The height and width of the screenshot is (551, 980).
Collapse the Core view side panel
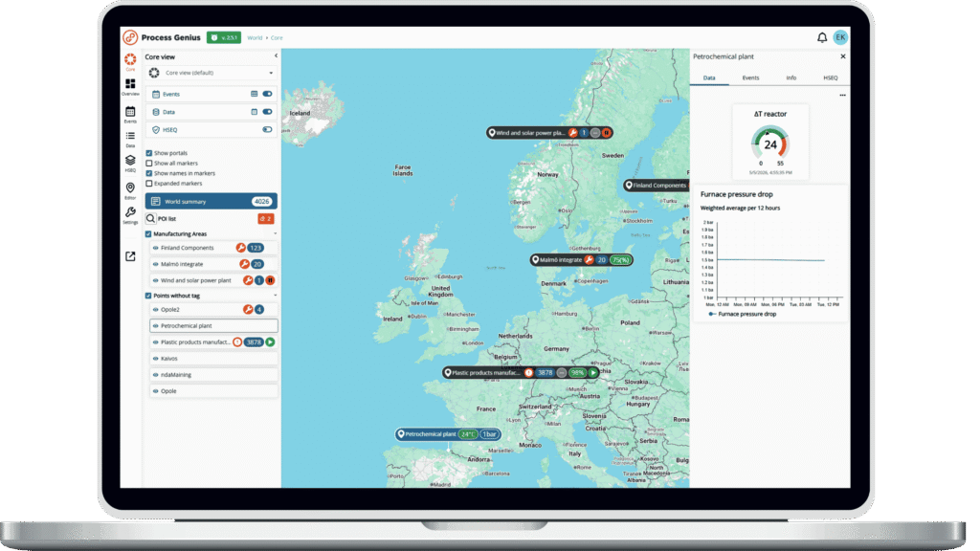(x=276, y=56)
